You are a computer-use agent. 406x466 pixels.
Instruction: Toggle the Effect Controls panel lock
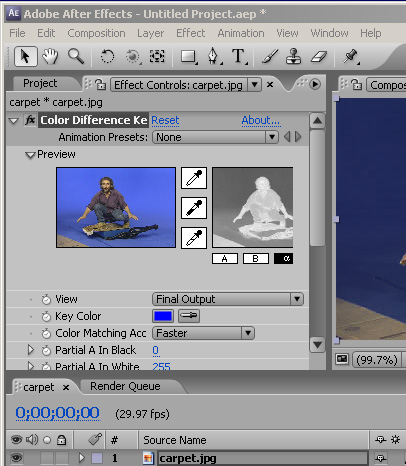[x=100, y=85]
